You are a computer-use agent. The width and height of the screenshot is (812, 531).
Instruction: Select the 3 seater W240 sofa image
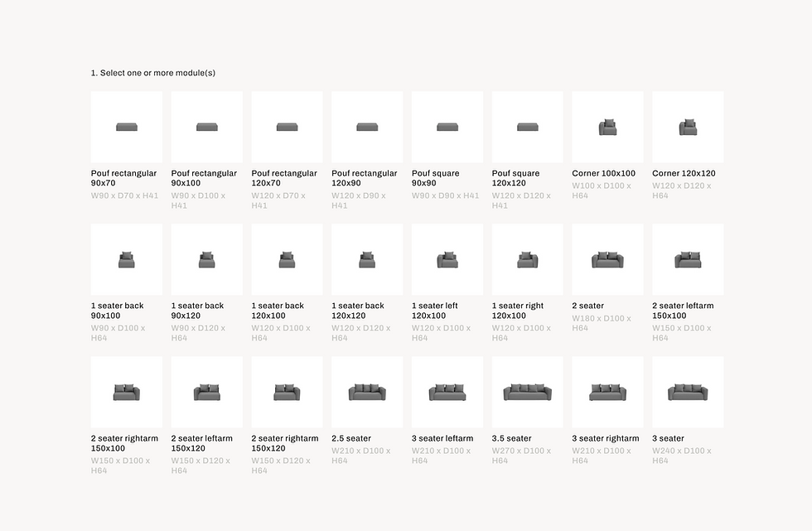point(688,393)
